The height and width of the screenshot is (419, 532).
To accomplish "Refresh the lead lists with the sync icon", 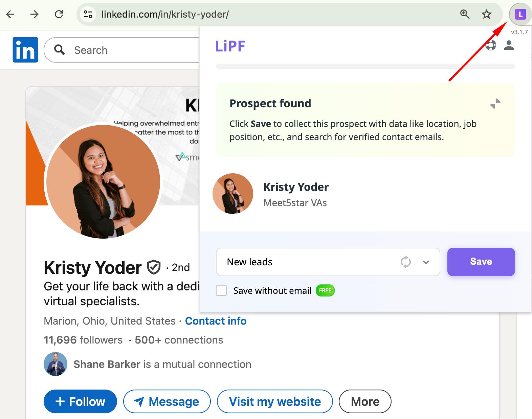I will tap(405, 262).
